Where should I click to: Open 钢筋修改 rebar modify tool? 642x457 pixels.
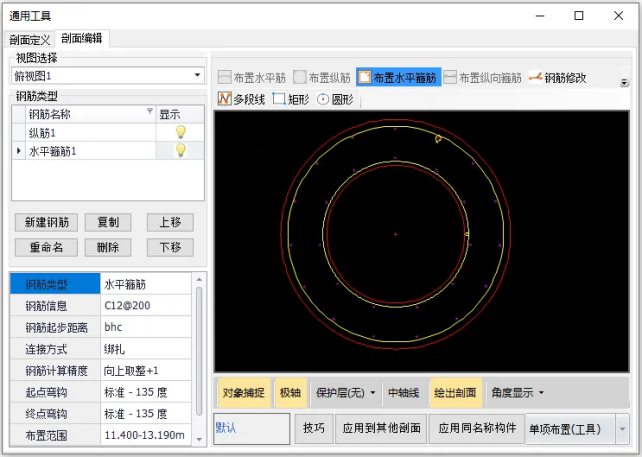[558, 77]
